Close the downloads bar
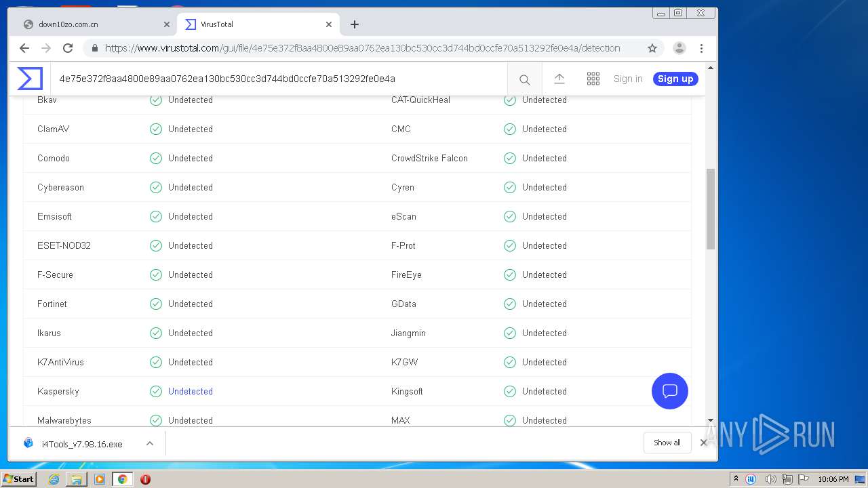868x488 pixels. pos(703,443)
